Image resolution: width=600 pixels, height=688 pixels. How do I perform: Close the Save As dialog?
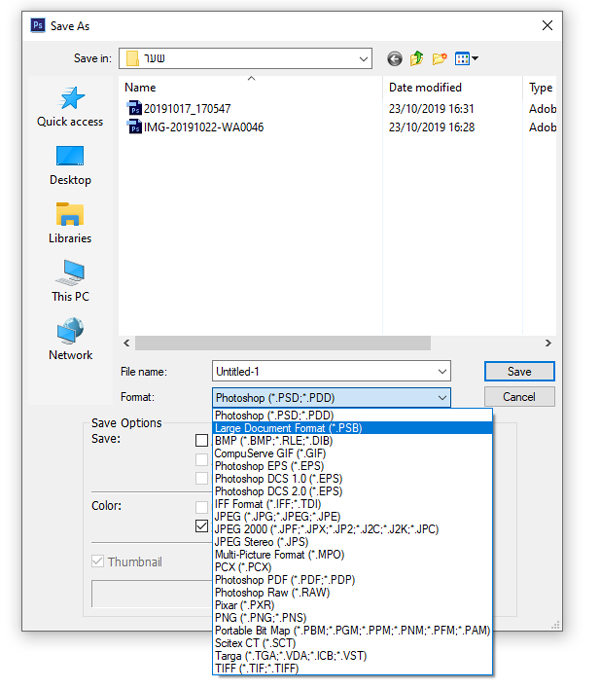click(x=547, y=25)
